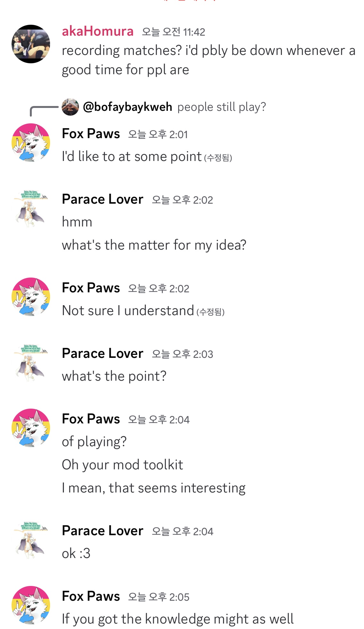Select the 'recording matches?' message

209,60
